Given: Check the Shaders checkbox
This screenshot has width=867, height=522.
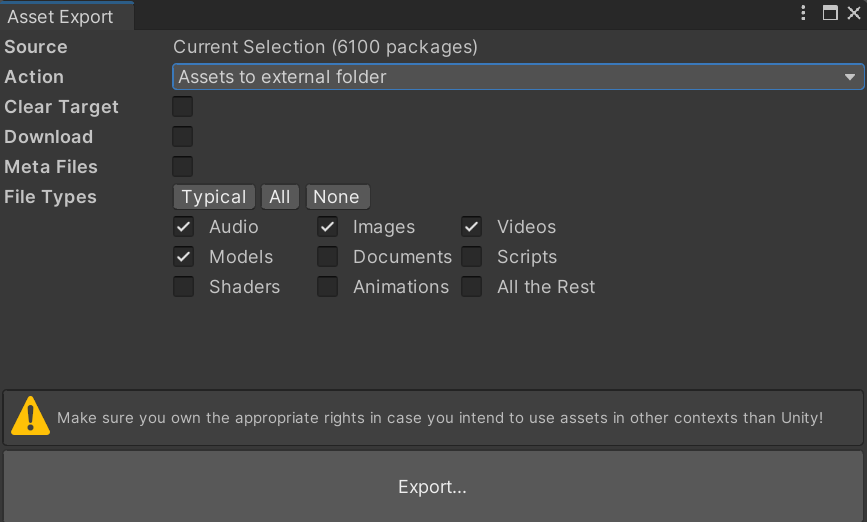Looking at the screenshot, I should tap(183, 286).
